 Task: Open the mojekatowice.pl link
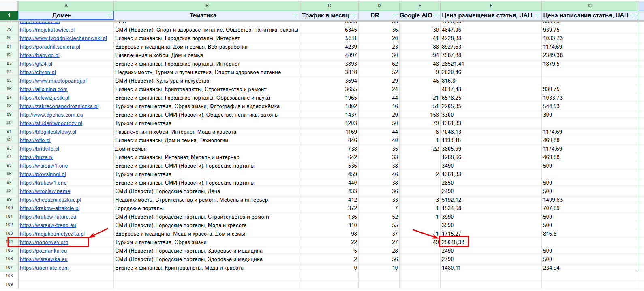tap(47, 30)
